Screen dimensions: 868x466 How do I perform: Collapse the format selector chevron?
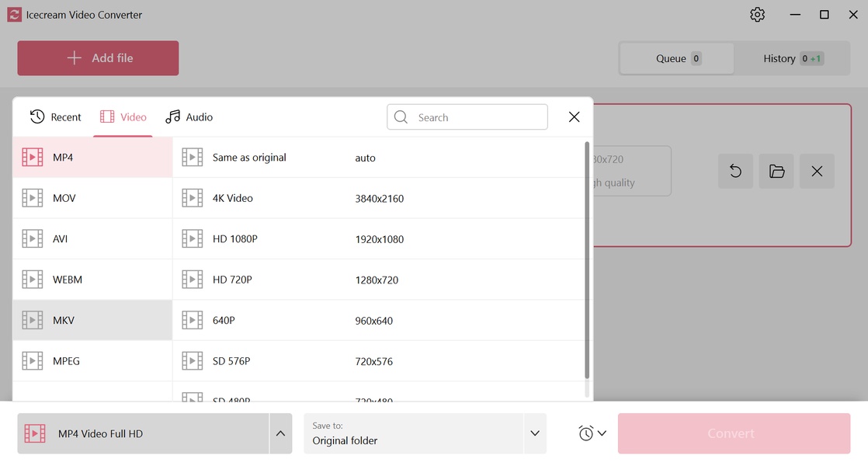(280, 433)
